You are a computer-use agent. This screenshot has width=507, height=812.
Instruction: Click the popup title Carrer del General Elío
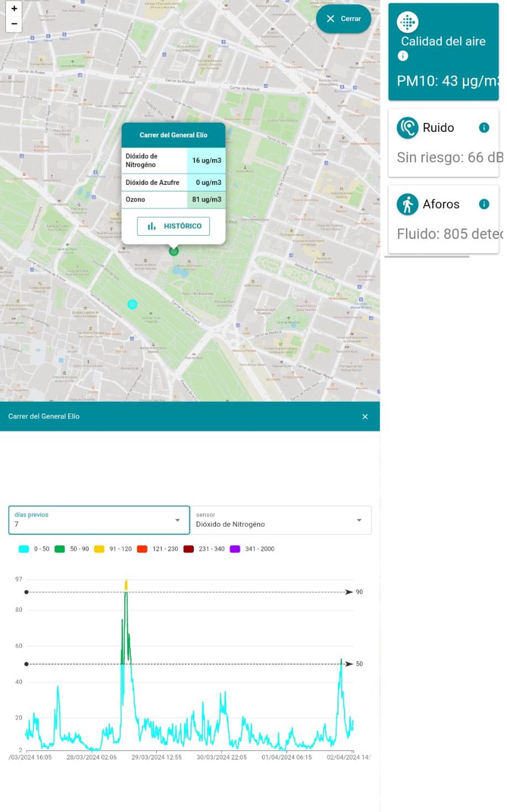(173, 135)
